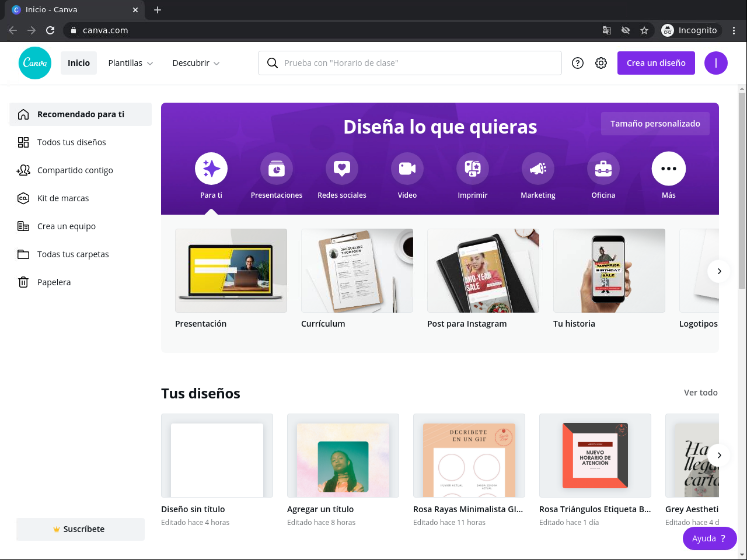Choose the Post para Instagram thumbnail
This screenshot has height=560, width=747.
[x=483, y=271]
